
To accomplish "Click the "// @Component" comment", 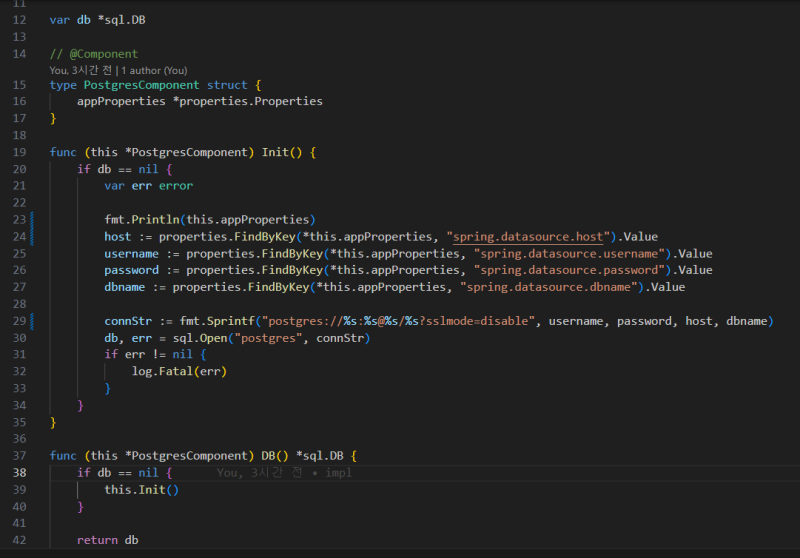I will pyautogui.click(x=94, y=53).
